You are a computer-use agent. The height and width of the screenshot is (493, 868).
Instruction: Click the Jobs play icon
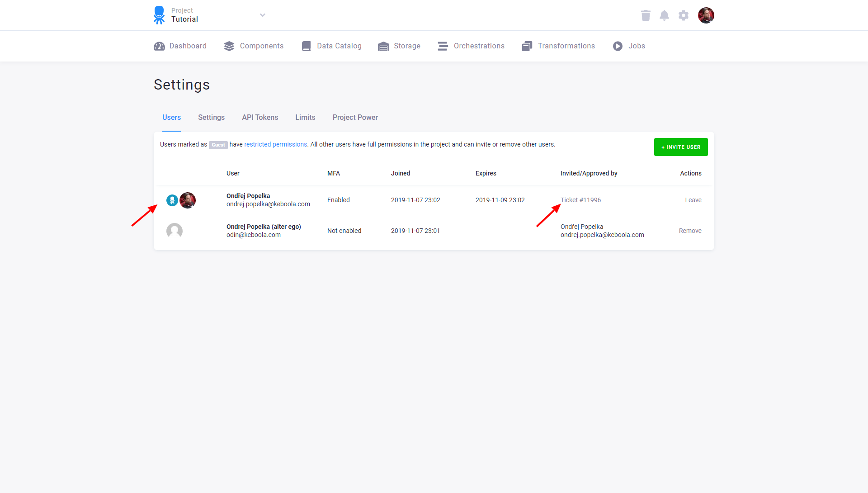[618, 46]
